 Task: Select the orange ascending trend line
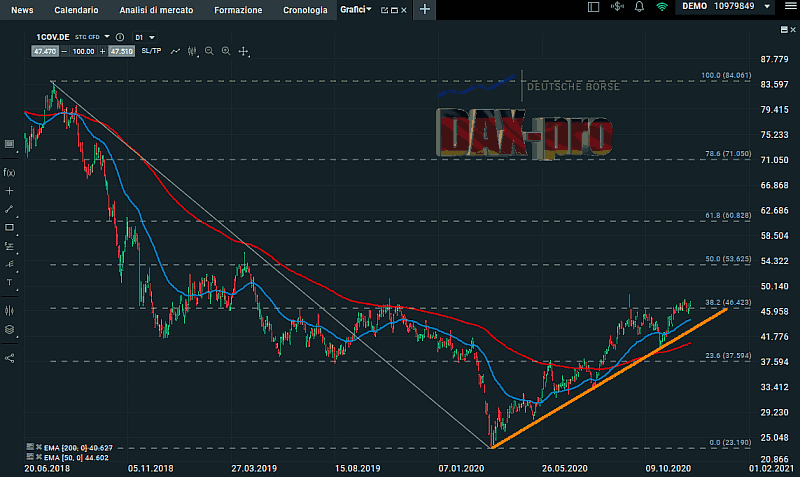[609, 379]
